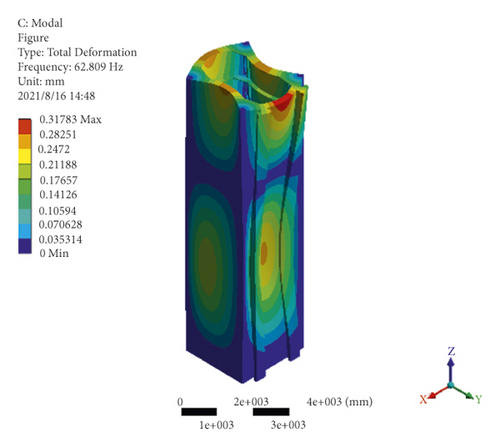This screenshot has height=447, width=500.
Task: Click the yellow 0.2472 legend swatch
Action: pos(25,156)
